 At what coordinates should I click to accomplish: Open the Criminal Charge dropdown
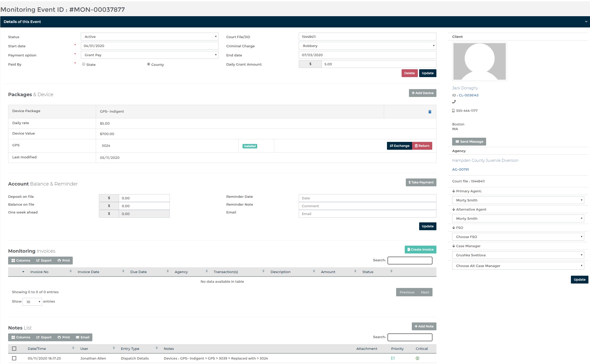pos(367,46)
